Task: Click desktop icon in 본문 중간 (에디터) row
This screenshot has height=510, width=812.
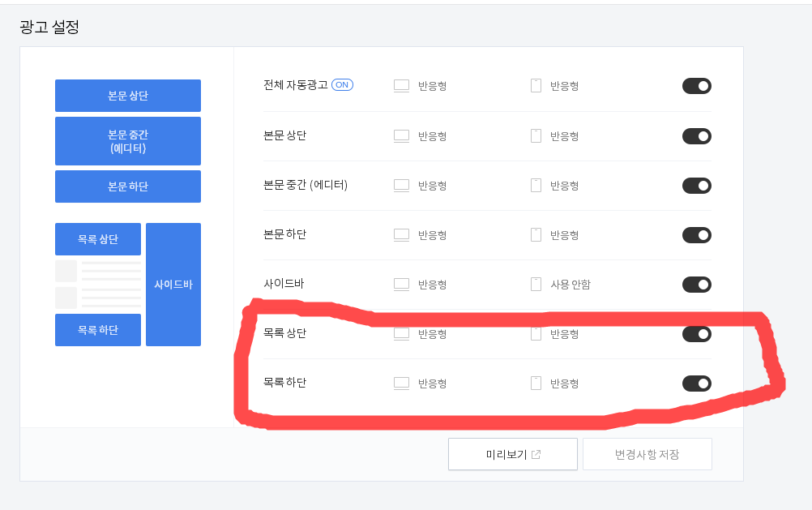Action: tap(401, 186)
